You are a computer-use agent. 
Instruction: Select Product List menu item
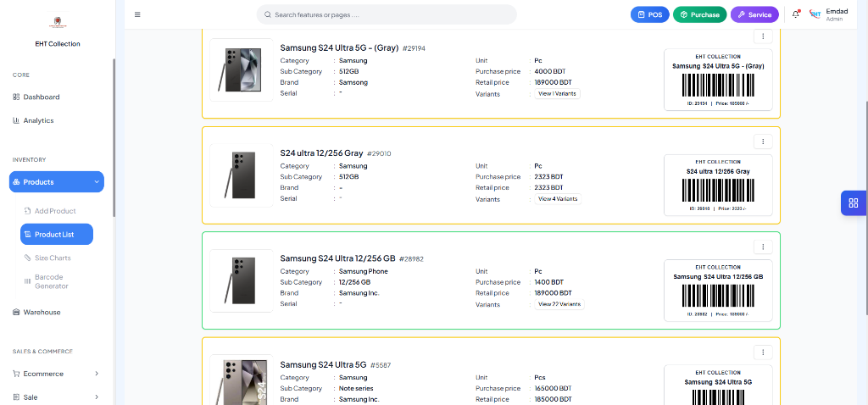pyautogui.click(x=57, y=234)
